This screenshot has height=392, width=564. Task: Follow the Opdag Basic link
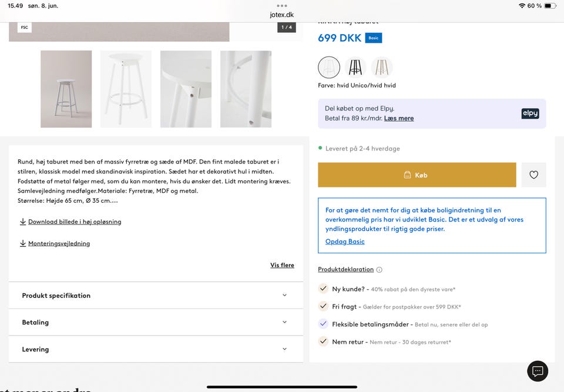(345, 242)
